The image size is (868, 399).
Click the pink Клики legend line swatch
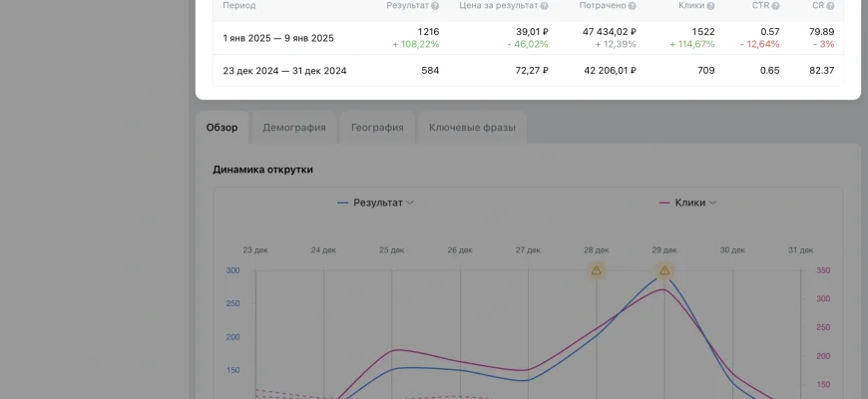[x=664, y=202]
